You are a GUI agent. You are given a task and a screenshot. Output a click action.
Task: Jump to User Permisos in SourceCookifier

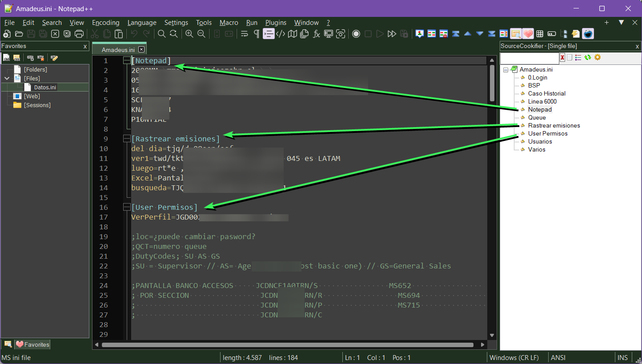tap(548, 133)
